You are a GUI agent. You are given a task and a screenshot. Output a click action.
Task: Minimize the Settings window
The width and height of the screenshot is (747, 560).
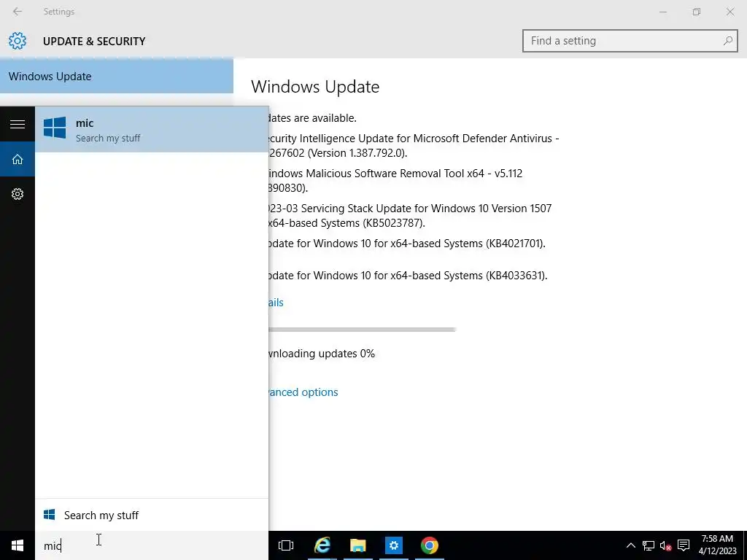pyautogui.click(x=663, y=12)
